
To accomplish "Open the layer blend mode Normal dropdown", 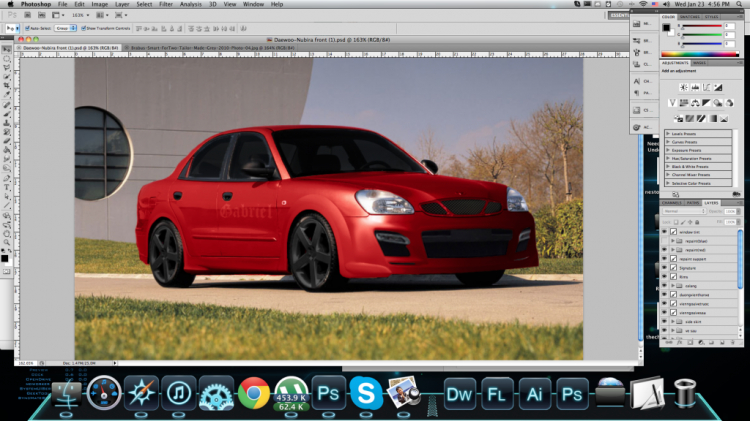I will click(x=684, y=211).
